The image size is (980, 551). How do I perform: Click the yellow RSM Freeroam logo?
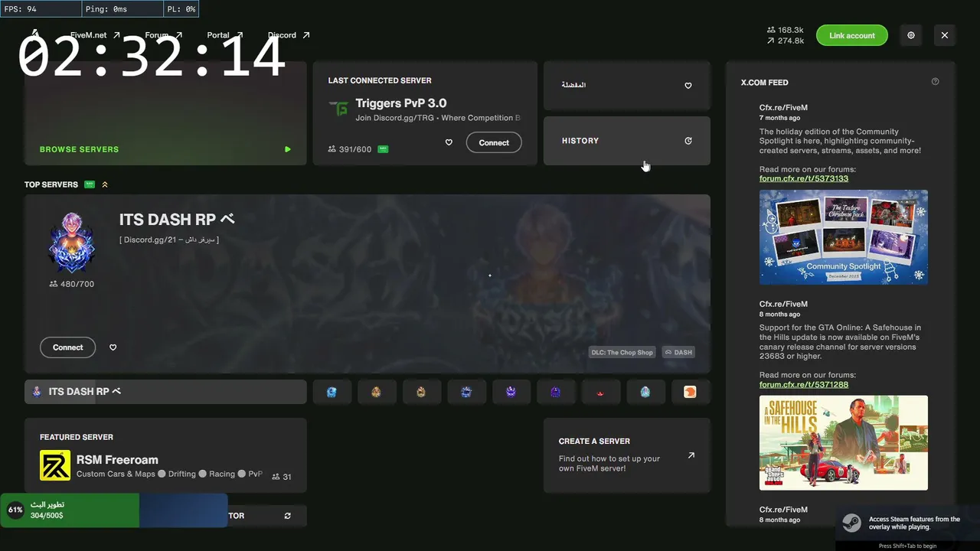pyautogui.click(x=55, y=465)
